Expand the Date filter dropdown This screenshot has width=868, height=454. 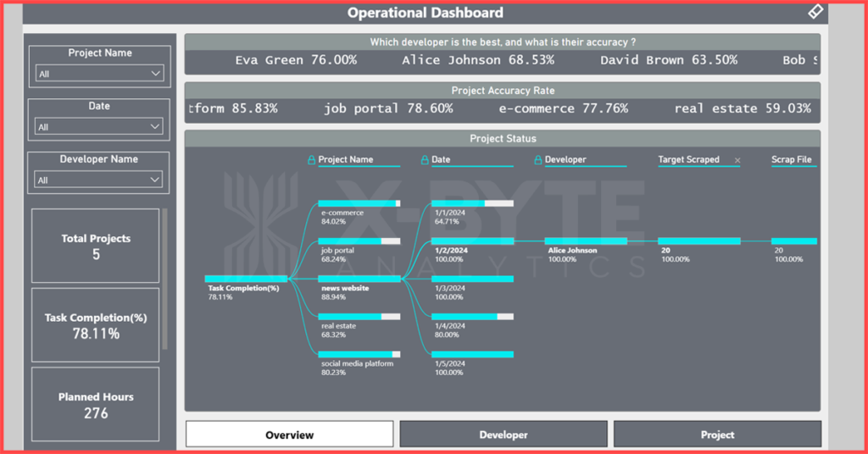[100, 127]
